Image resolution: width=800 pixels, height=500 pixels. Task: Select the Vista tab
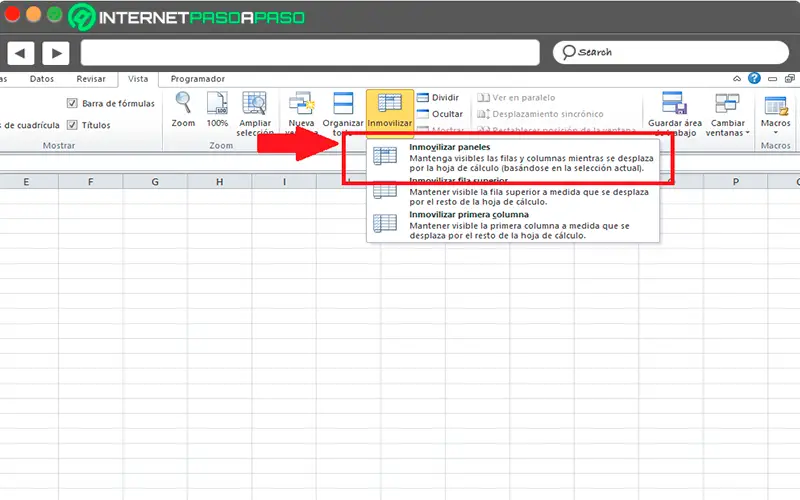click(138, 79)
